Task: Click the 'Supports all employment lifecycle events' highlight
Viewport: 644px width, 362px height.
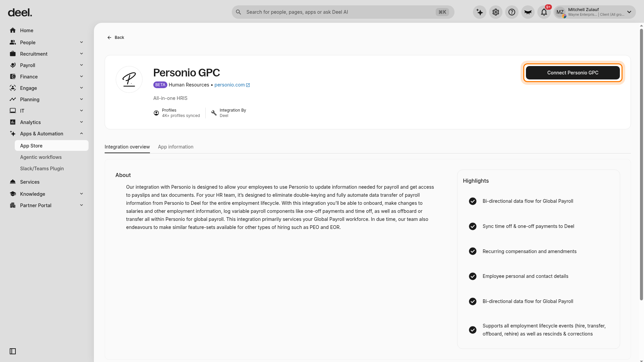Action: coord(544,330)
